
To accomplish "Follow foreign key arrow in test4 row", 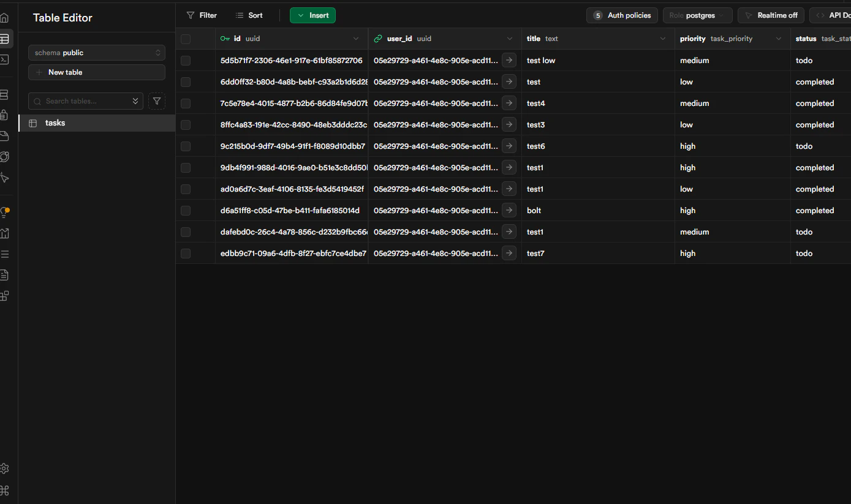I will coord(509,103).
